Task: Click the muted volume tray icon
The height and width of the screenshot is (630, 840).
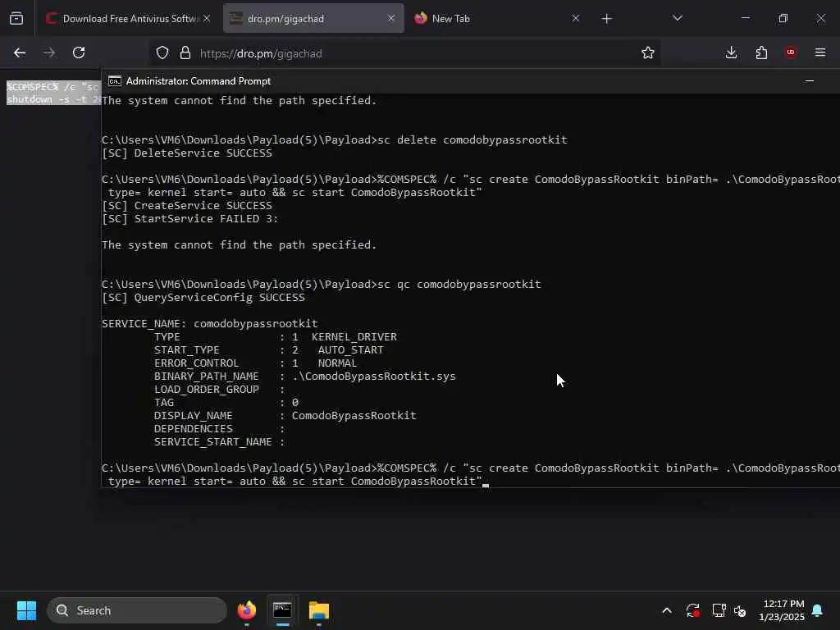Action: point(741,610)
